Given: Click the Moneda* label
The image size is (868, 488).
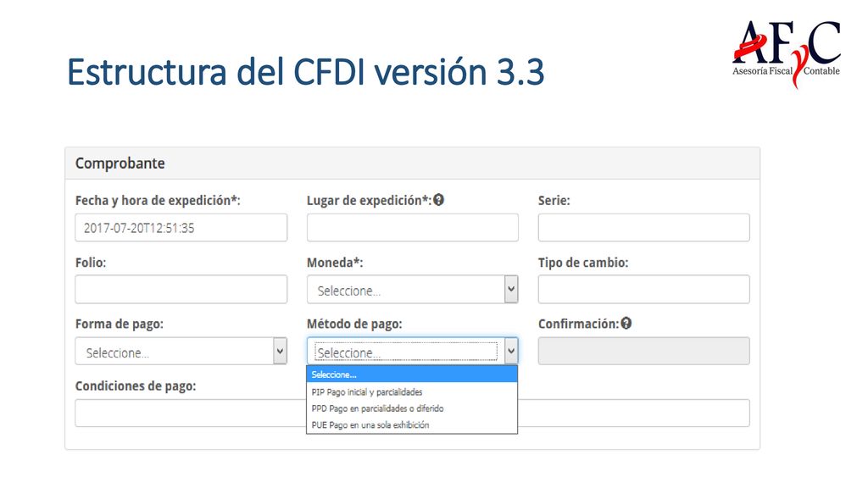Looking at the screenshot, I should 335,263.
